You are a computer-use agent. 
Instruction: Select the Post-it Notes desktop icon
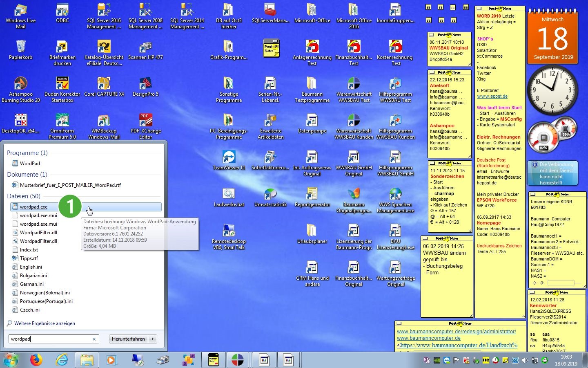(270, 47)
